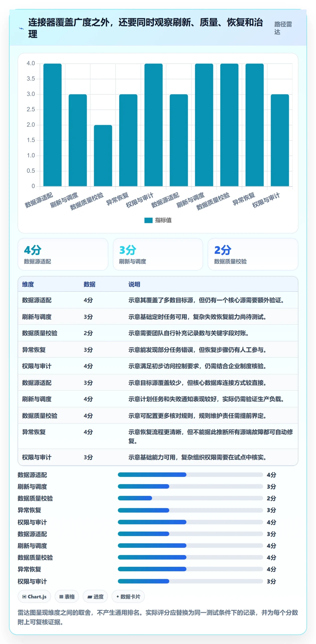Viewport: 316px width, 644px height.
Task: Click the 维度 table column header
Action: 28,284
